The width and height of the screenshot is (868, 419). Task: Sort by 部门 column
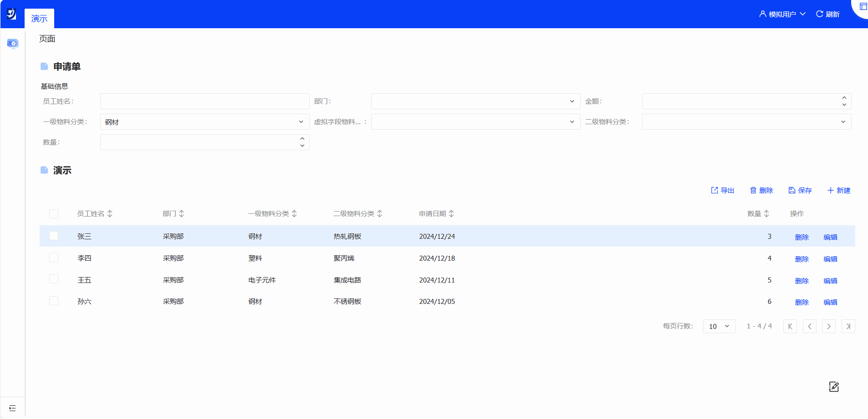pyautogui.click(x=182, y=214)
